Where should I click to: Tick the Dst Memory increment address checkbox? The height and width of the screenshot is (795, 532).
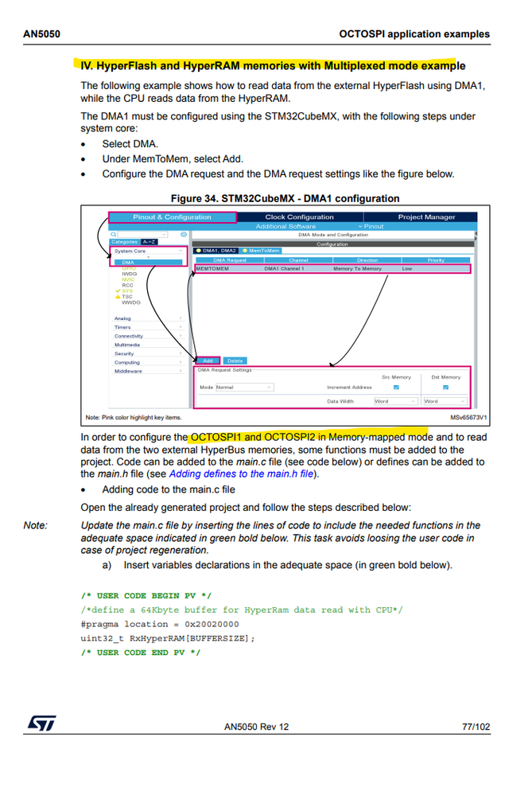(x=445, y=388)
